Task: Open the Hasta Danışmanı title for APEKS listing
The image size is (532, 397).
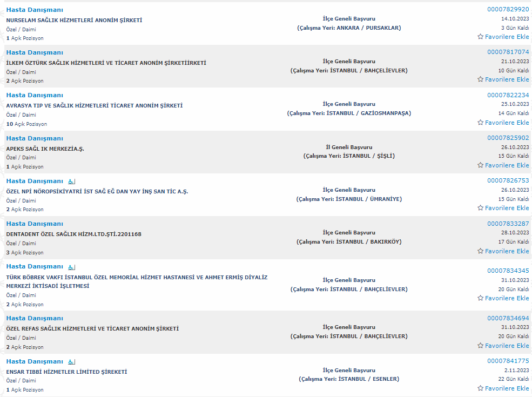Action: (x=35, y=138)
